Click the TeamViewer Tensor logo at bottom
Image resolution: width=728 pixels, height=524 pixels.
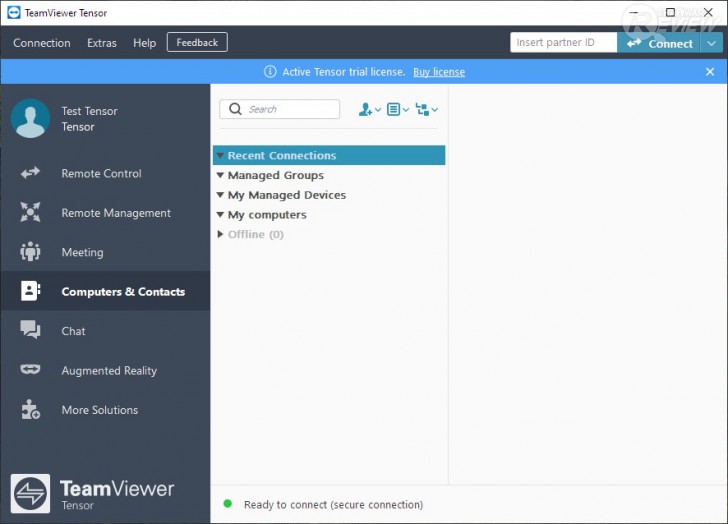30,493
